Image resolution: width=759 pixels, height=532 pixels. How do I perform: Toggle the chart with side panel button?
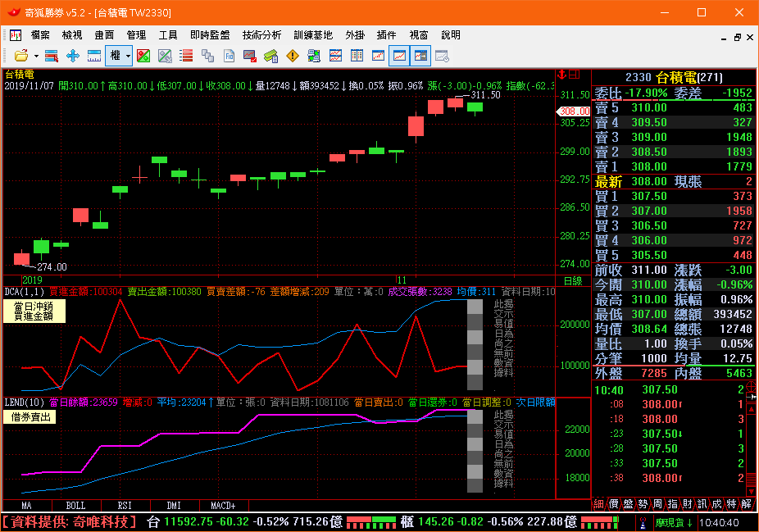pyautogui.click(x=420, y=56)
